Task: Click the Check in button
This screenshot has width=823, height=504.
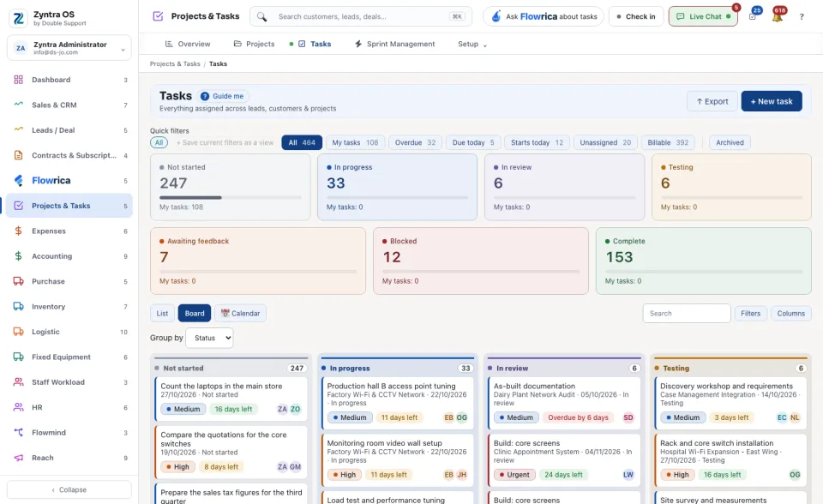Action: pos(636,17)
